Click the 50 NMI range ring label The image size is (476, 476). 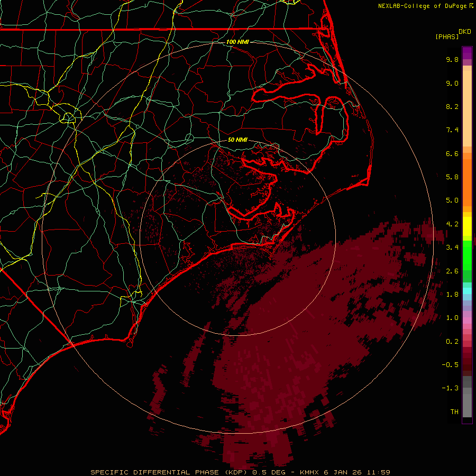coord(237,140)
